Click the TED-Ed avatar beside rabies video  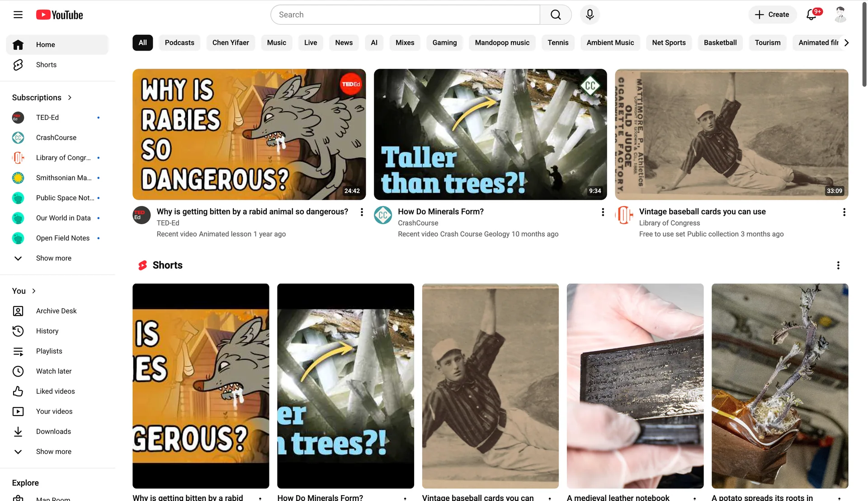click(142, 215)
